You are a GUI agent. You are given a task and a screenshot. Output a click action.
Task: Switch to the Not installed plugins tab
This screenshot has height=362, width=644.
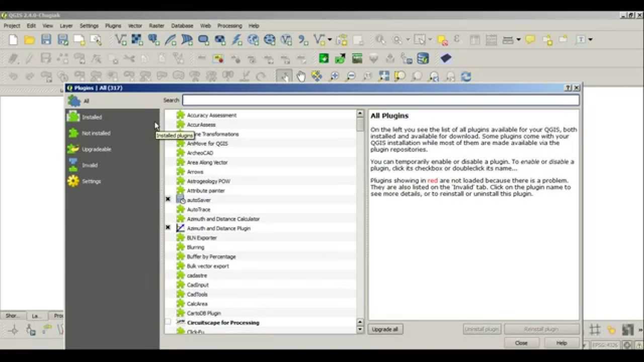click(x=113, y=133)
